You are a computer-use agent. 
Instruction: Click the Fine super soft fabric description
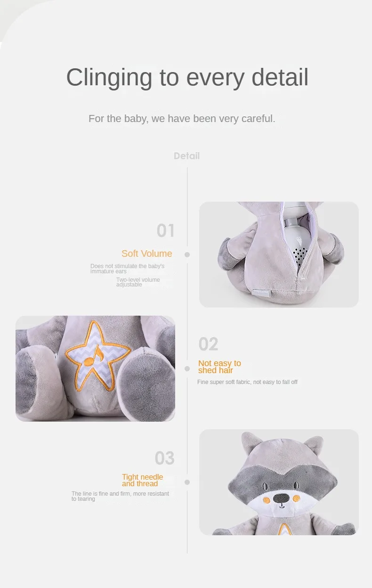tap(247, 382)
